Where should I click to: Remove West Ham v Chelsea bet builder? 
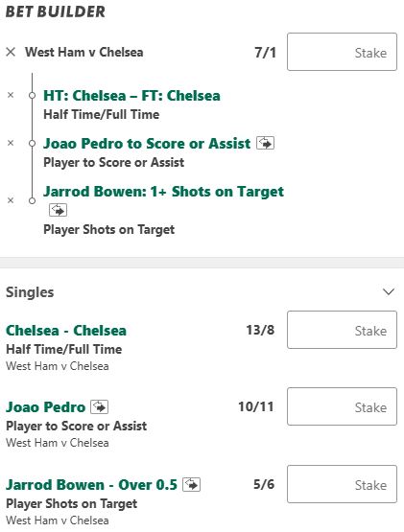click(11, 53)
